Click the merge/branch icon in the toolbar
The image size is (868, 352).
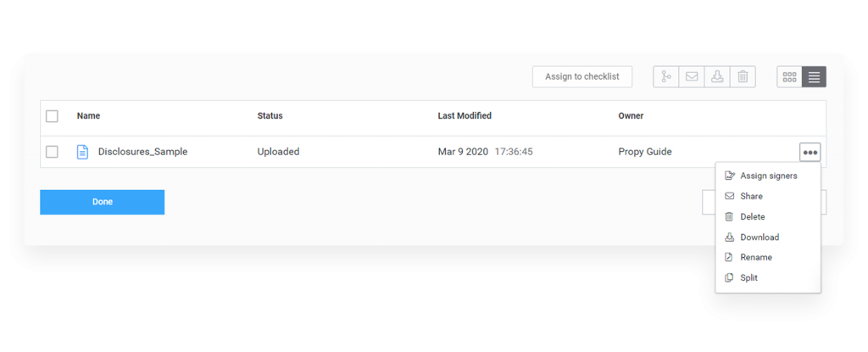pyautogui.click(x=666, y=77)
